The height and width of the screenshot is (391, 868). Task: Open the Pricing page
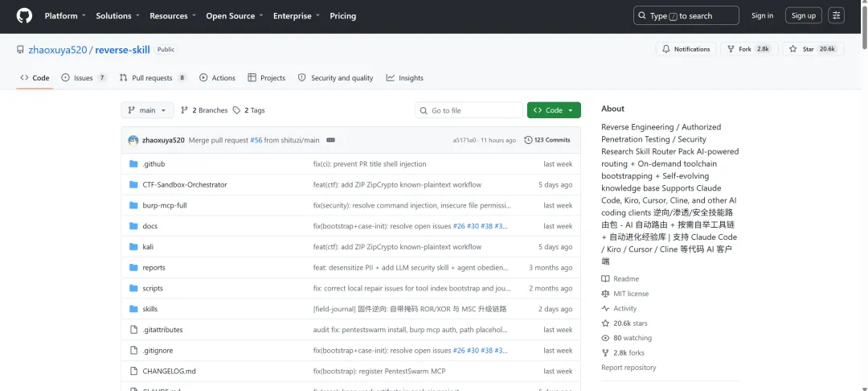[342, 15]
